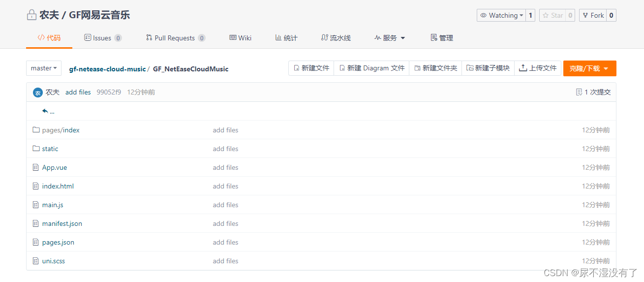Viewport: 644px width, 282px height.
Task: Click 新建文件夹 button
Action: click(x=435, y=68)
